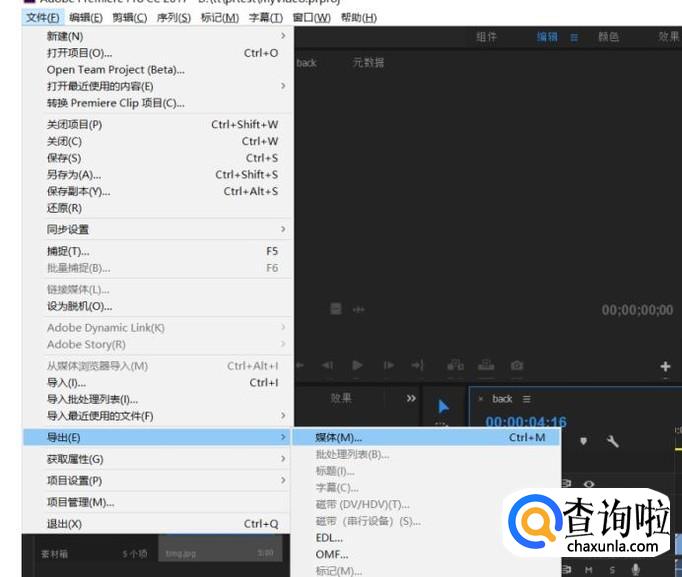
Task: Close the back sequence timeline tab
Action: pyautogui.click(x=481, y=398)
